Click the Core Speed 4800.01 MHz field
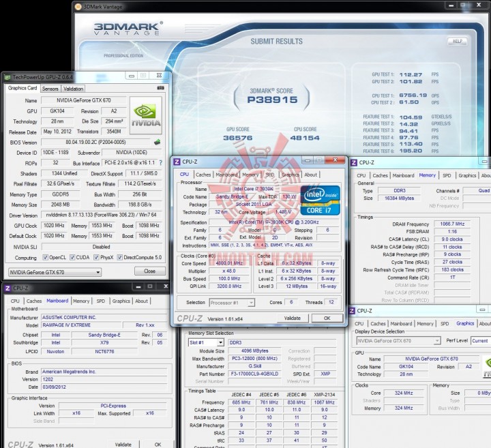Image resolution: width=491 pixels, height=448 pixels. [x=229, y=263]
